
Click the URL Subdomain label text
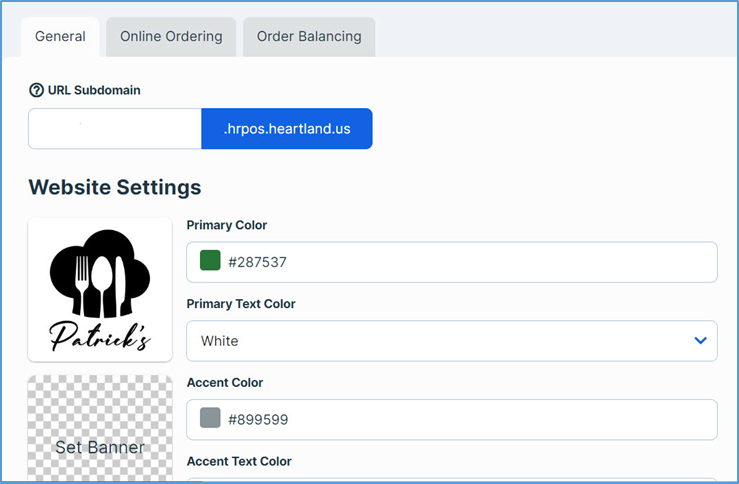pyautogui.click(x=94, y=90)
